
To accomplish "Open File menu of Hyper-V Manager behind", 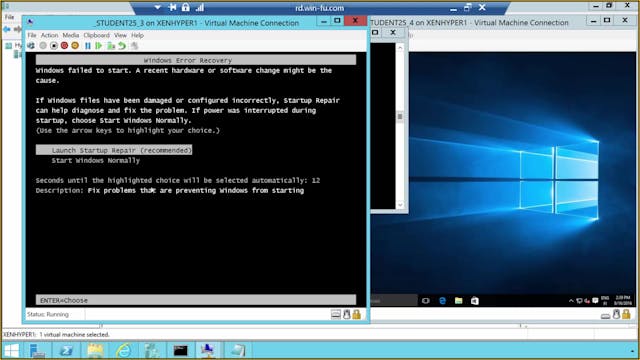I will point(9,17).
